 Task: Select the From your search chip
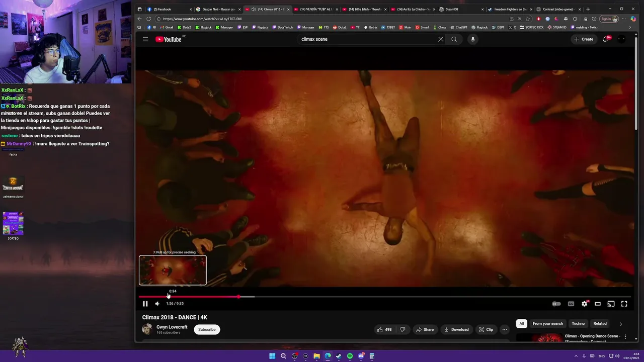click(548, 324)
